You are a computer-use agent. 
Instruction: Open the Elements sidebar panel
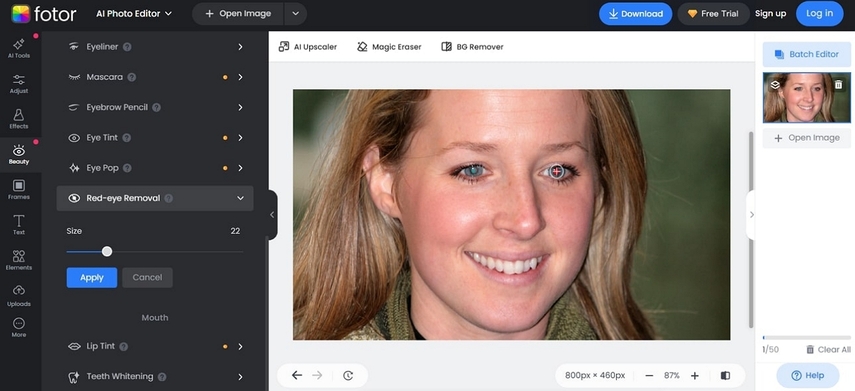point(19,260)
